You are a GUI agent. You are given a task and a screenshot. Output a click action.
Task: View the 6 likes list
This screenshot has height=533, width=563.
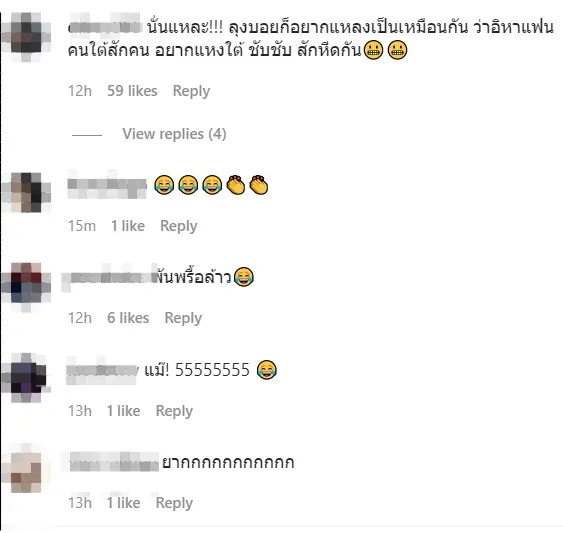coord(128,318)
